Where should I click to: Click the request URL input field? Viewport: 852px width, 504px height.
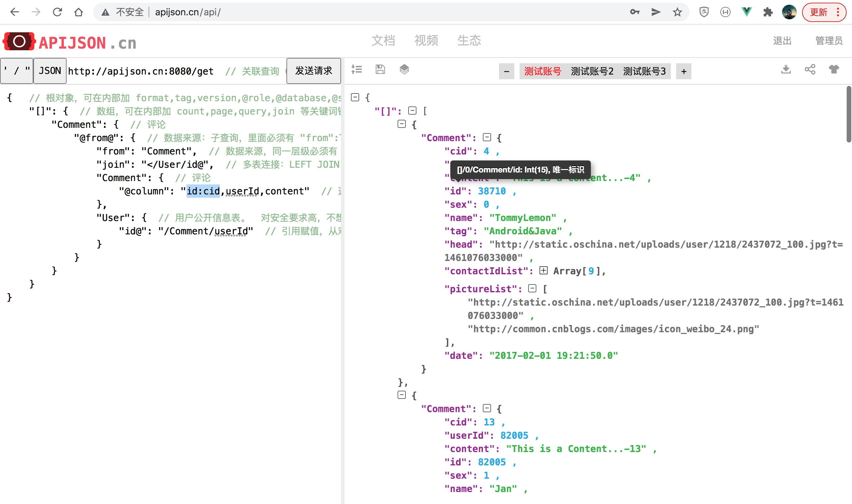(x=141, y=71)
